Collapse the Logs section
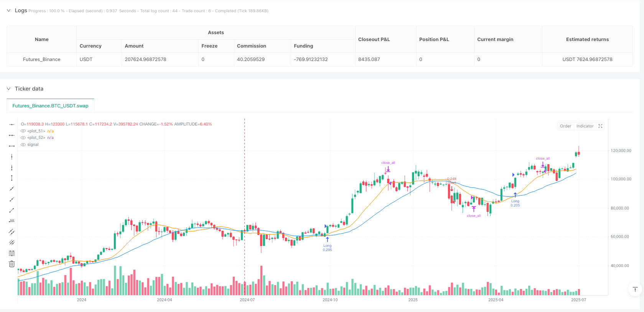Image resolution: width=644 pixels, height=312 pixels. [8, 11]
